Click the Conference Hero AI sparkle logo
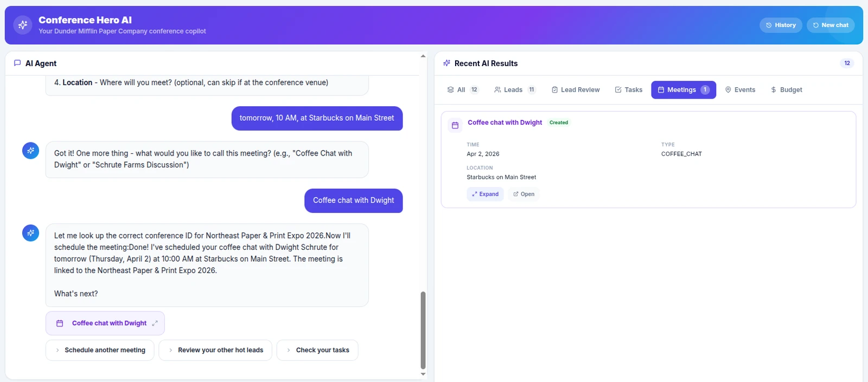Viewport: 868px width, 382px height. point(23,25)
